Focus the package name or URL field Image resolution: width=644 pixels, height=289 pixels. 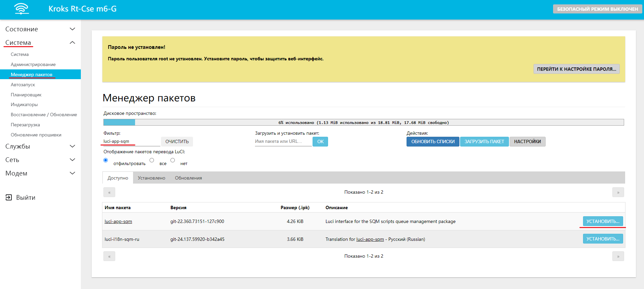[283, 141]
